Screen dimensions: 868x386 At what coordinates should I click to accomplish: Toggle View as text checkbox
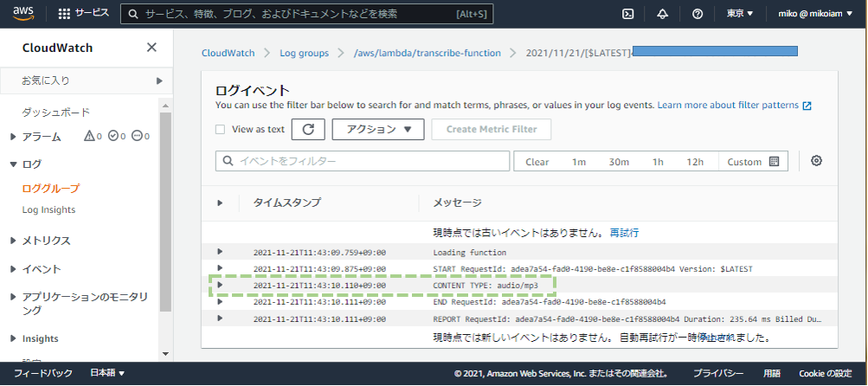click(x=221, y=130)
